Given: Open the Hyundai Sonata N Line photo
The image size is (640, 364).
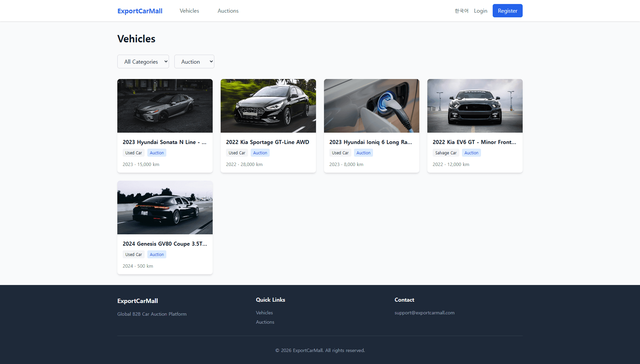Looking at the screenshot, I should (165, 106).
